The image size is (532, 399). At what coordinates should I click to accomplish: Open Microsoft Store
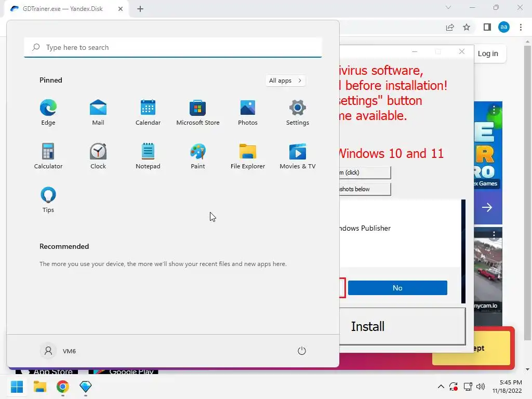(198, 112)
